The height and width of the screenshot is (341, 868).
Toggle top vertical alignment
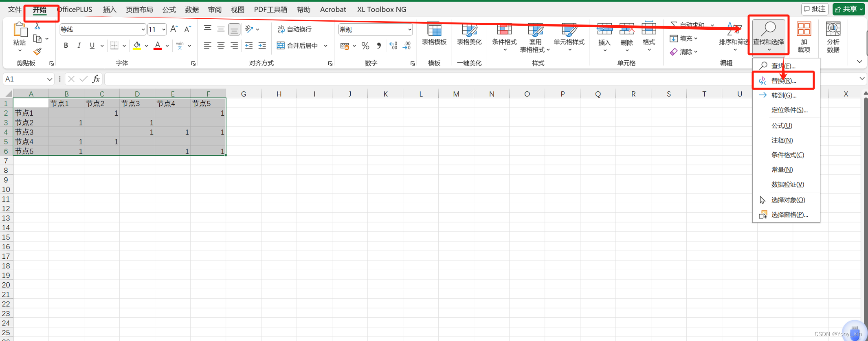pos(207,29)
